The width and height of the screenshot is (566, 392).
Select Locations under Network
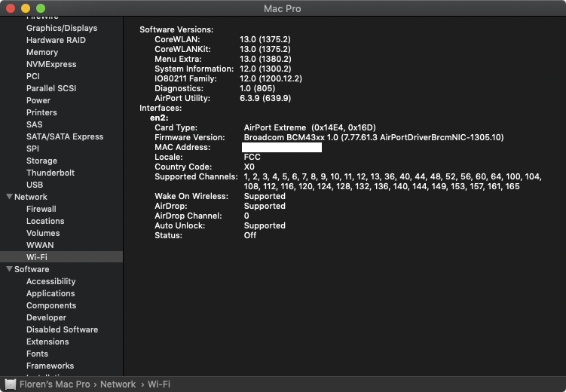(x=45, y=221)
